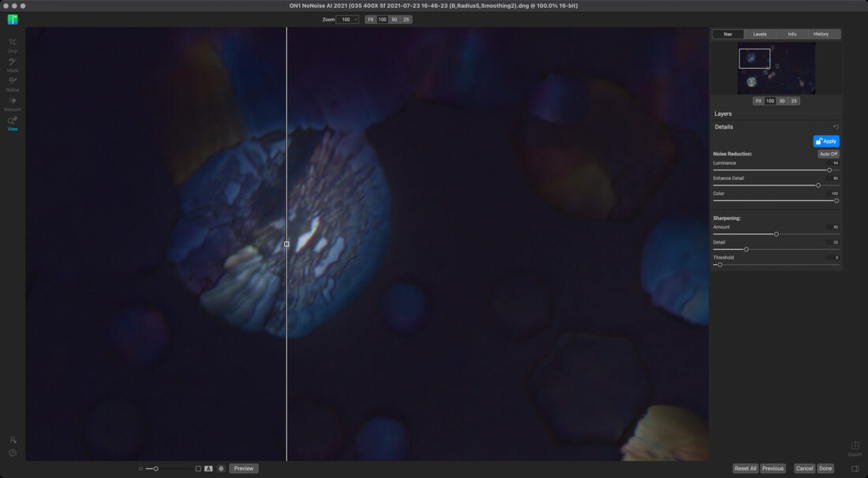
Task: Select the Retouch tool
Action: [13, 102]
